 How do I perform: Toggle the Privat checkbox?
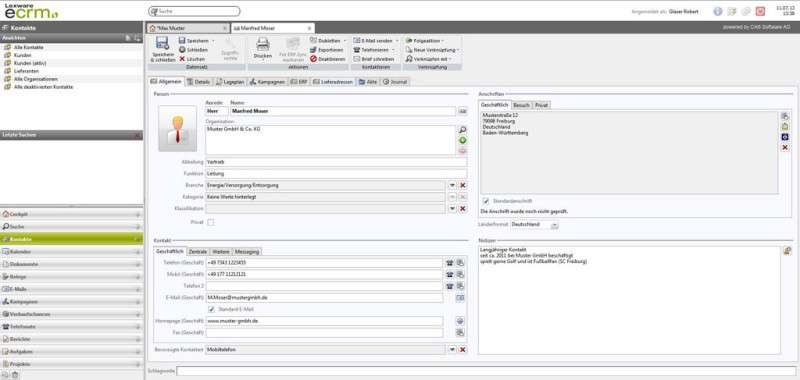211,222
